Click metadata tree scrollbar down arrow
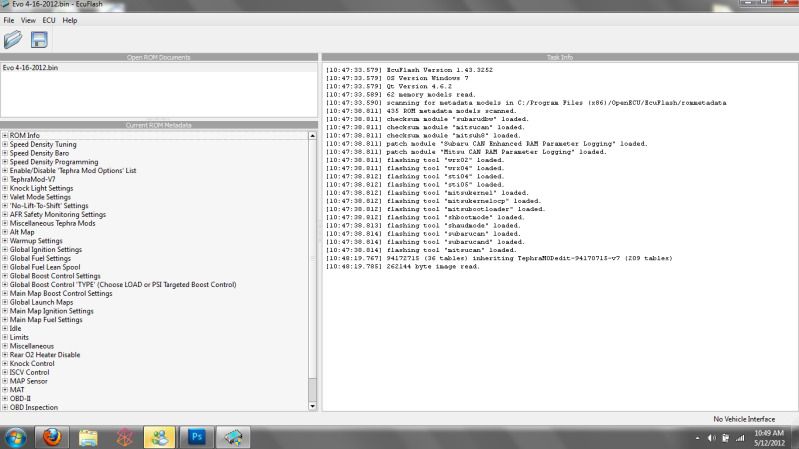Screen dimensions: 799x449 click(312, 406)
